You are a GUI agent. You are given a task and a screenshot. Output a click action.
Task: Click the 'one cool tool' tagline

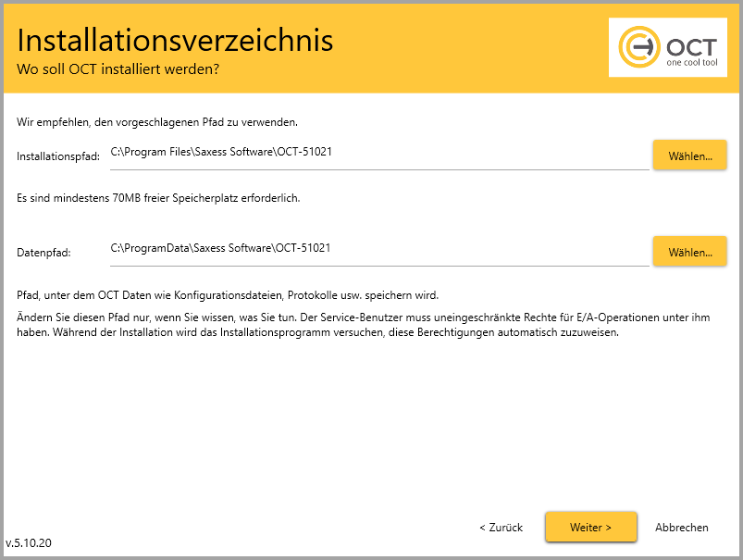tap(691, 63)
